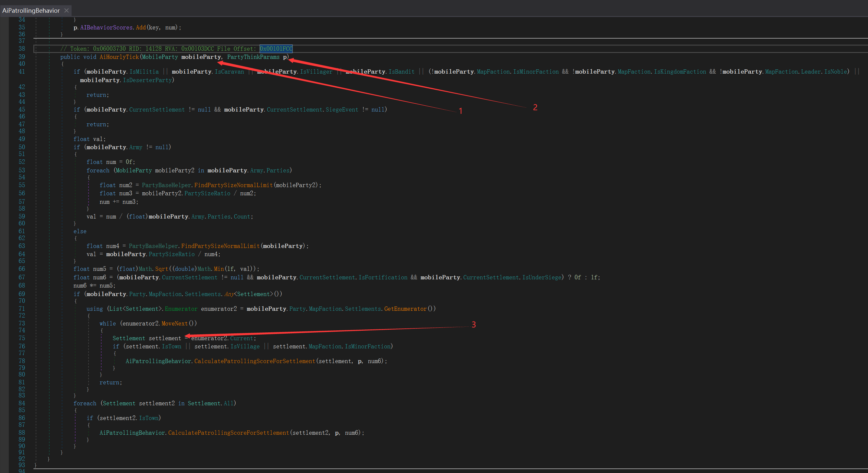Click AIBehaviorScores on line 35
868x473 pixels.
click(106, 28)
